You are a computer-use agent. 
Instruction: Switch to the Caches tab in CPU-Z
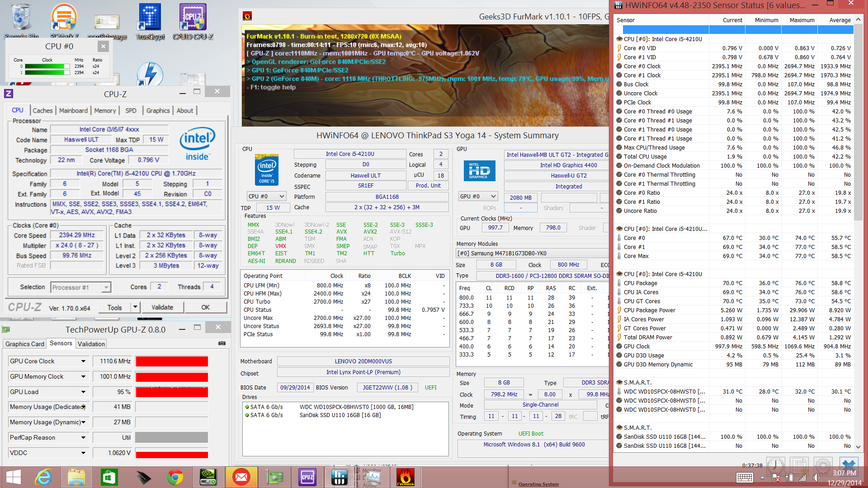point(42,111)
